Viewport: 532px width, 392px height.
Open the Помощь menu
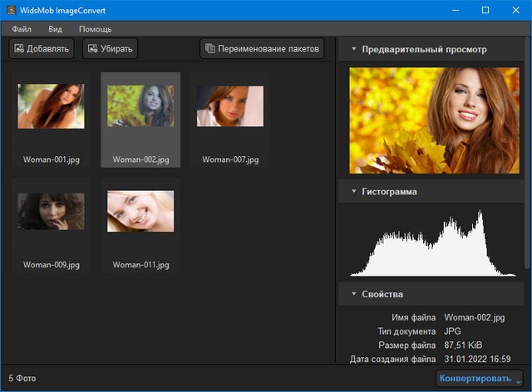tap(95, 29)
